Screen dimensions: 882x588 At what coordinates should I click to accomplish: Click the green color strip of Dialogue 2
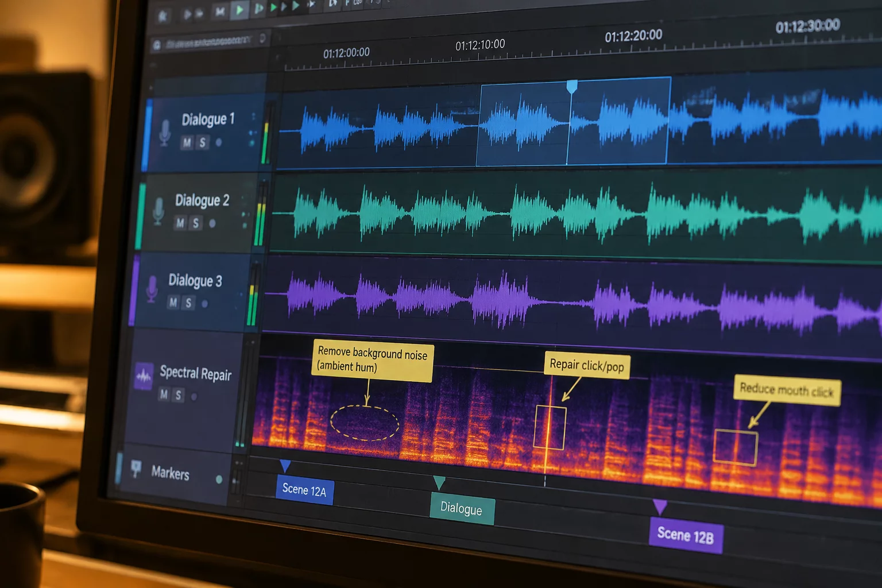(140, 215)
